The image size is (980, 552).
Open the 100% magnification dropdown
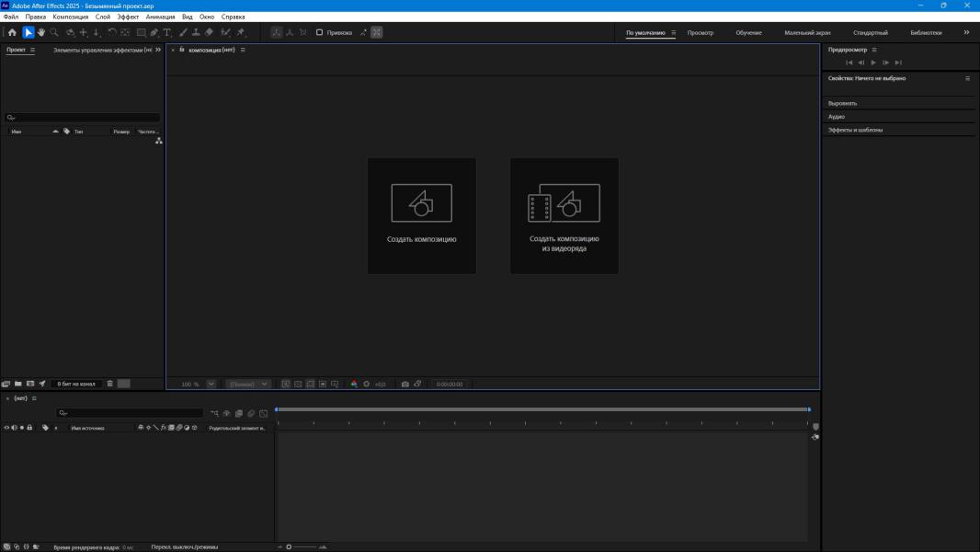click(x=211, y=384)
